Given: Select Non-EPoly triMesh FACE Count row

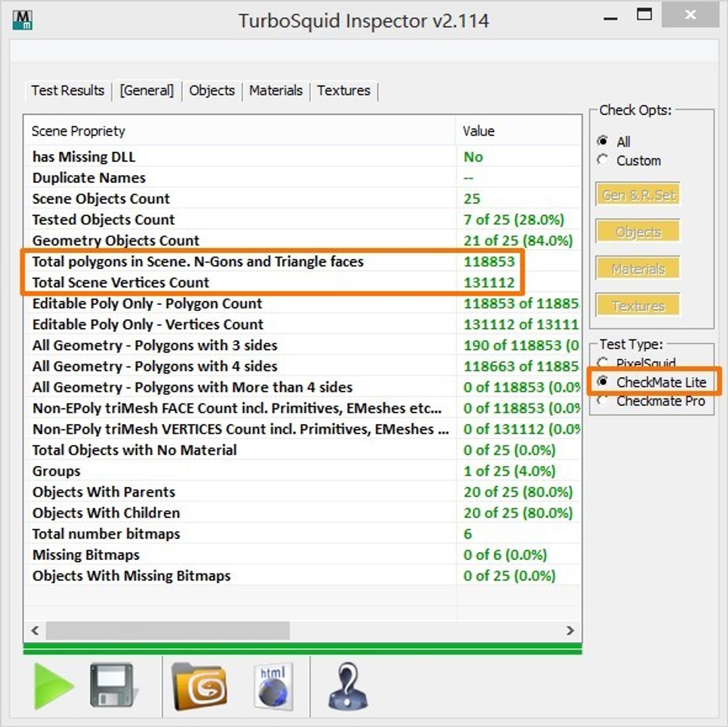Looking at the screenshot, I should [302, 408].
